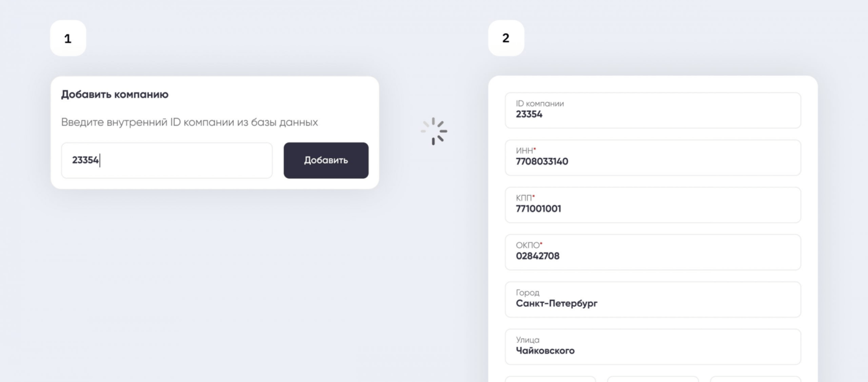Select the 23354 value in the company form
Viewport: 868px width, 382px height.
(529, 115)
